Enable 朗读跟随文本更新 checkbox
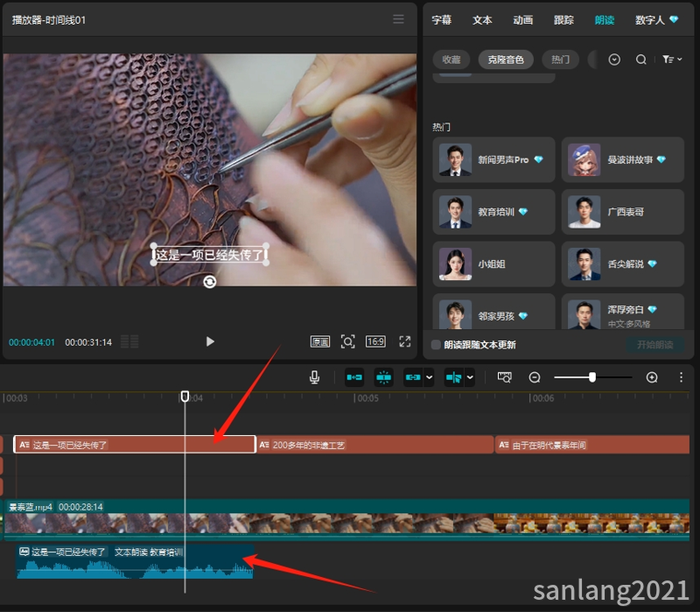 pos(436,344)
